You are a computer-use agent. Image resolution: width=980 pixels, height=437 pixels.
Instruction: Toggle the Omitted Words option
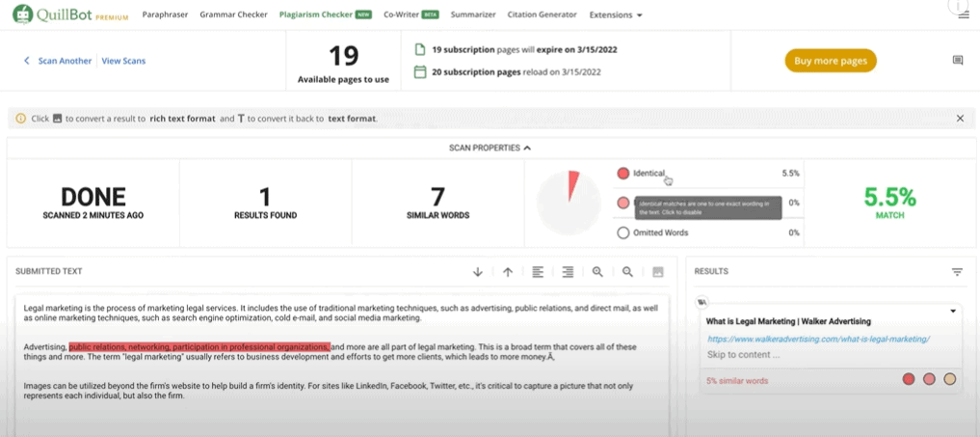point(623,232)
